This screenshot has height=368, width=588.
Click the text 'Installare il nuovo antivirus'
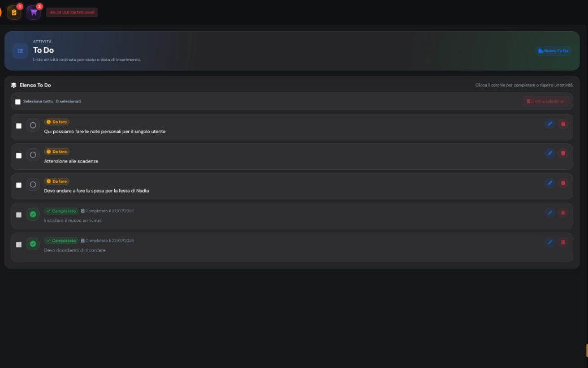click(73, 220)
